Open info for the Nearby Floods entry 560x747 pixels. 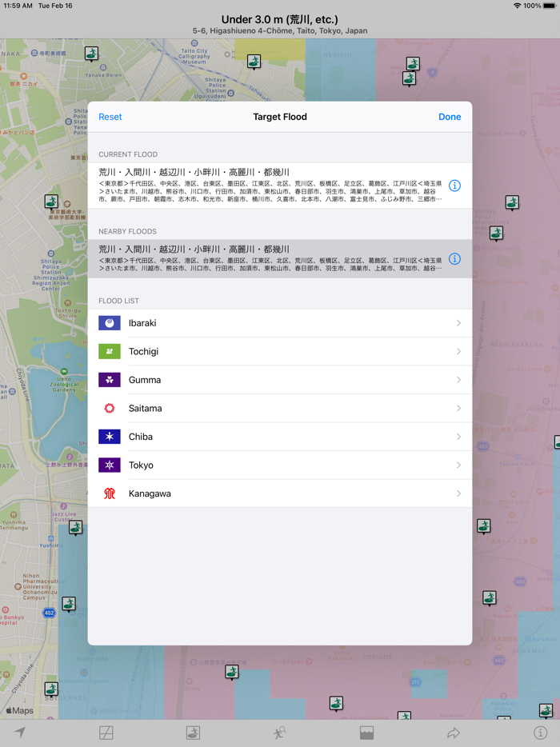[454, 258]
